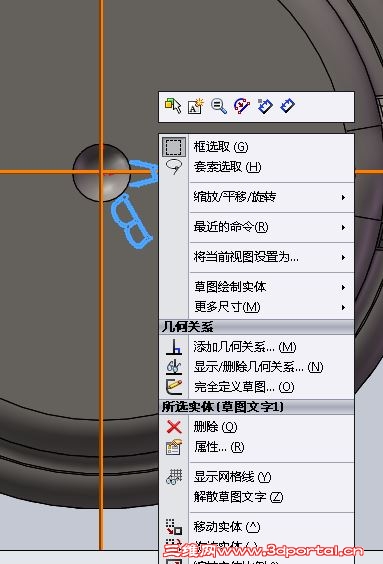This screenshot has width=383, height=564.
Task: Toggle 显示网格线 (Y)
Action: [257, 477]
